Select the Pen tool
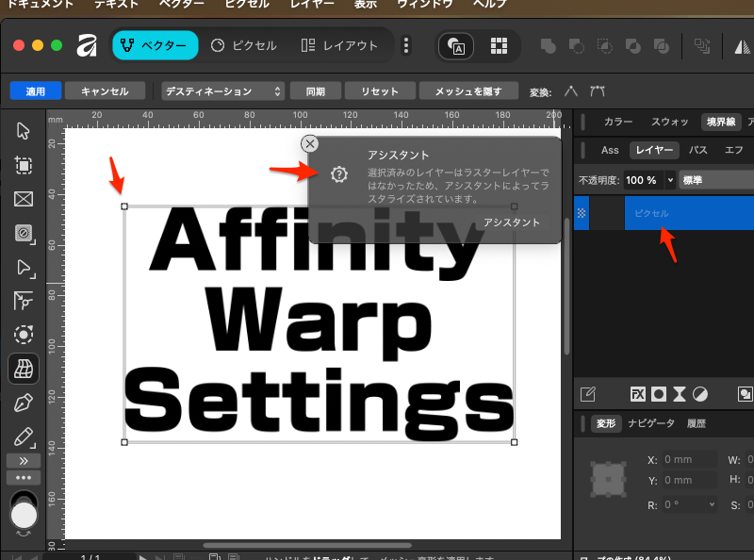Screen dimensions: 754x560 tap(24, 404)
